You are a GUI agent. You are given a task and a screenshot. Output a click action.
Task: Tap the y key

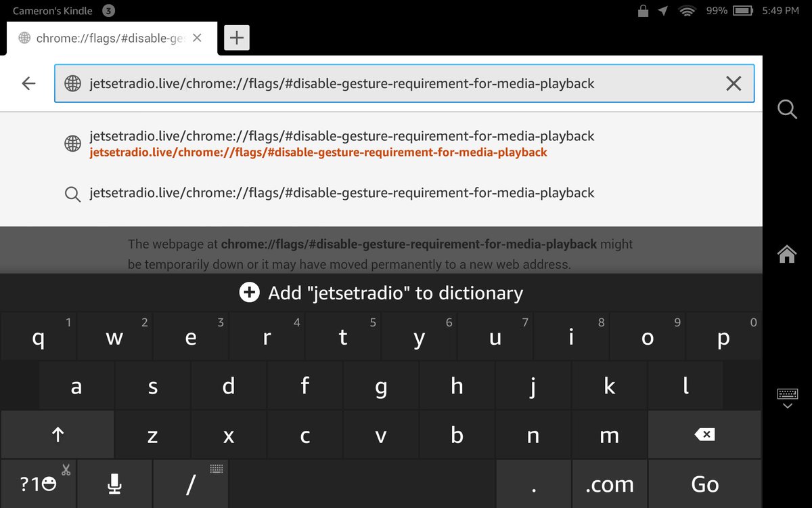[x=419, y=337]
